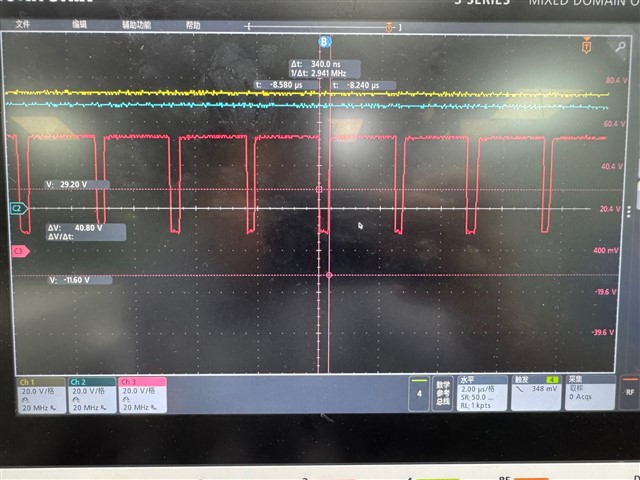Select the orange trigger position marker T
The width and height of the screenshot is (640, 480).
(x=587, y=45)
